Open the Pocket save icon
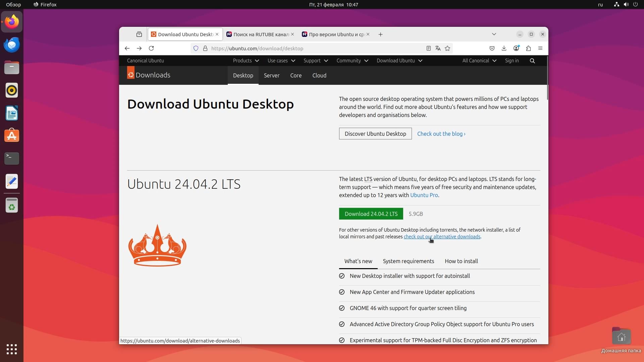This screenshot has height=362, width=644. [492, 48]
